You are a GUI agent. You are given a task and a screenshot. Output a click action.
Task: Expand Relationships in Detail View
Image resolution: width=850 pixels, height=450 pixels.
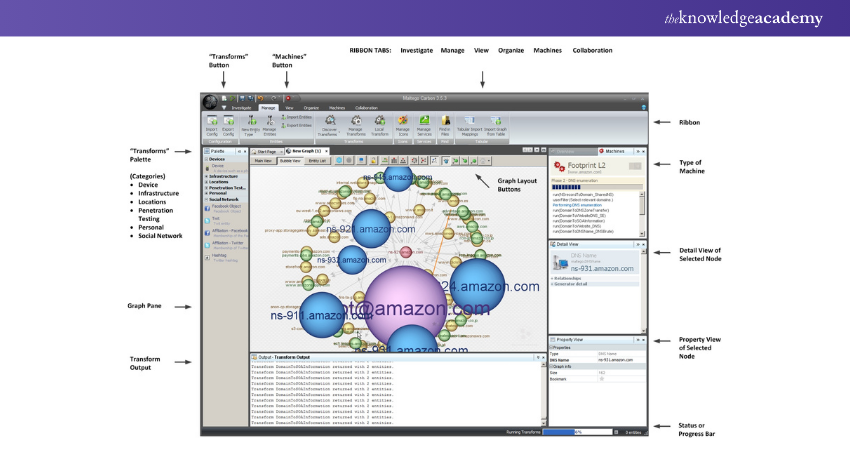pyautogui.click(x=552, y=278)
